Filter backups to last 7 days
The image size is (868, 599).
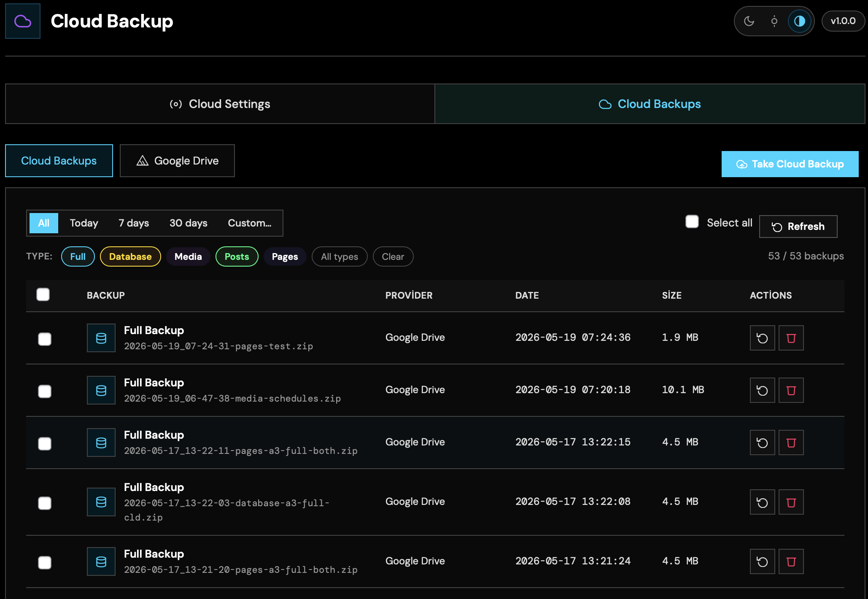134,223
